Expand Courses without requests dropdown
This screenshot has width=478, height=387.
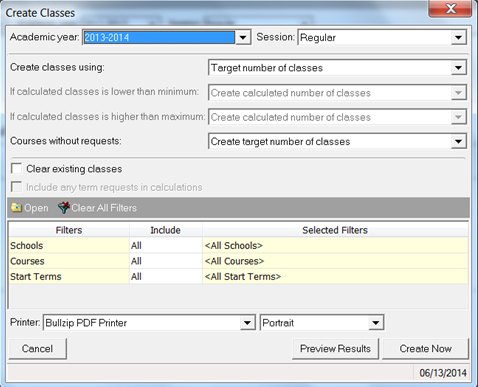[459, 141]
